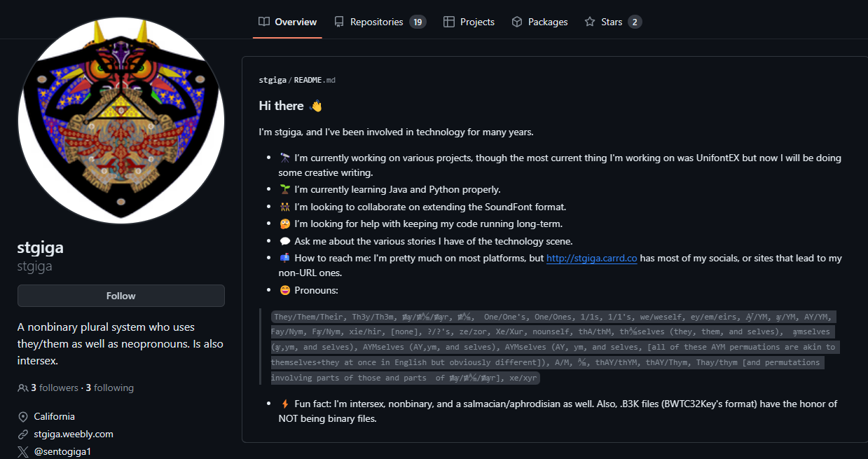Click the cube icon beside Packages
Screen dimensions: 868x459
click(x=517, y=22)
